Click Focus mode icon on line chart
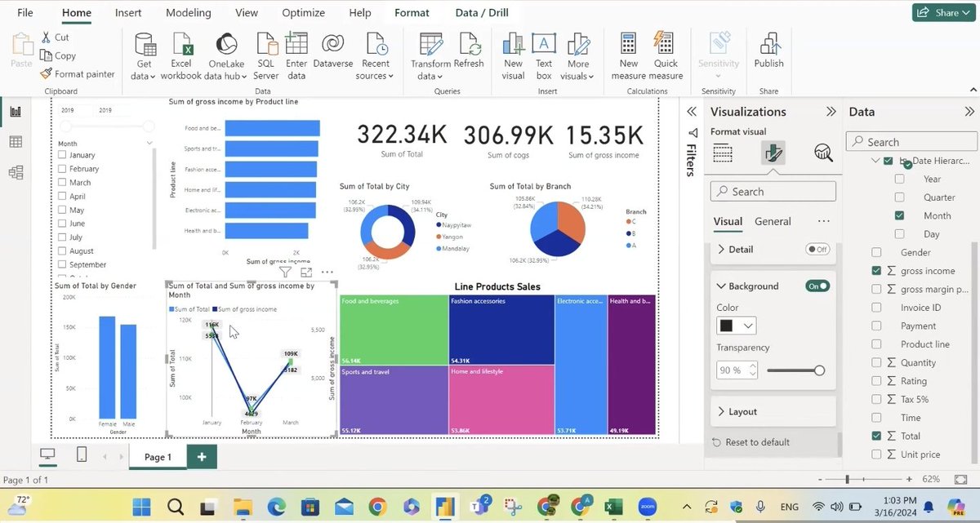The height and width of the screenshot is (523, 980). pos(306,273)
